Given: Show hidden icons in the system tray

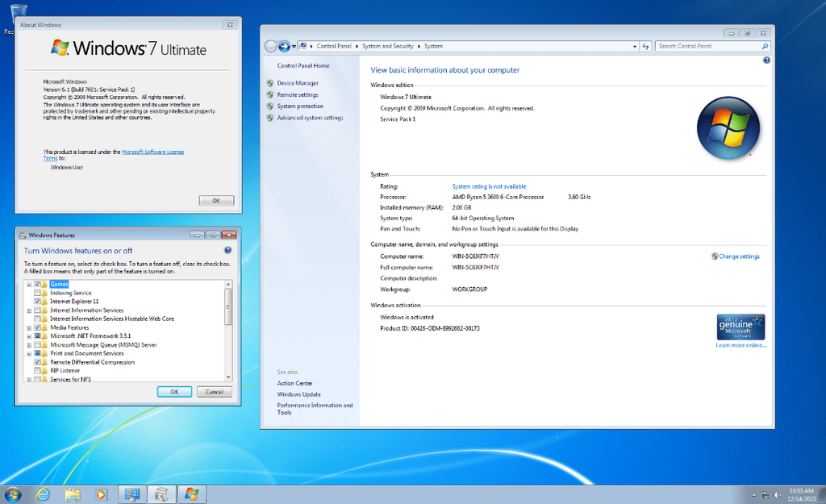Looking at the screenshot, I should pyautogui.click(x=754, y=495).
